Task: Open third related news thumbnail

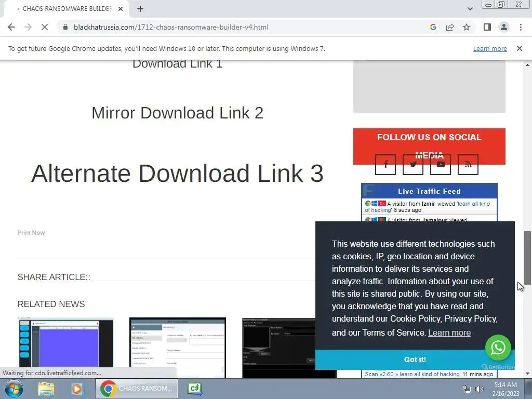Action: click(x=279, y=348)
